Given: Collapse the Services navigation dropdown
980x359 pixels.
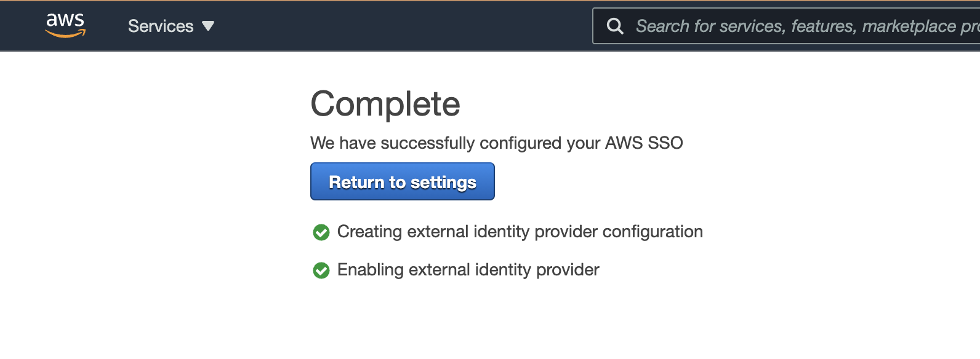Looking at the screenshot, I should [207, 26].
